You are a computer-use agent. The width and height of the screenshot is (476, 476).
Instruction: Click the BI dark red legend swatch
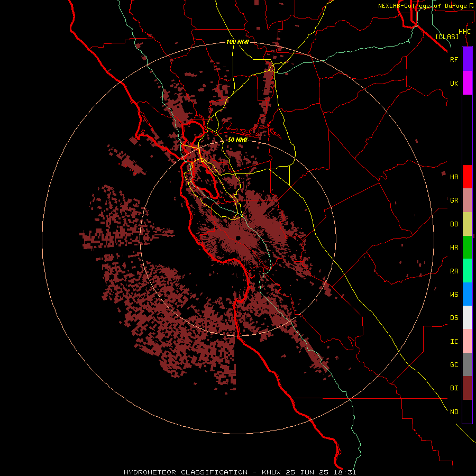467,388
